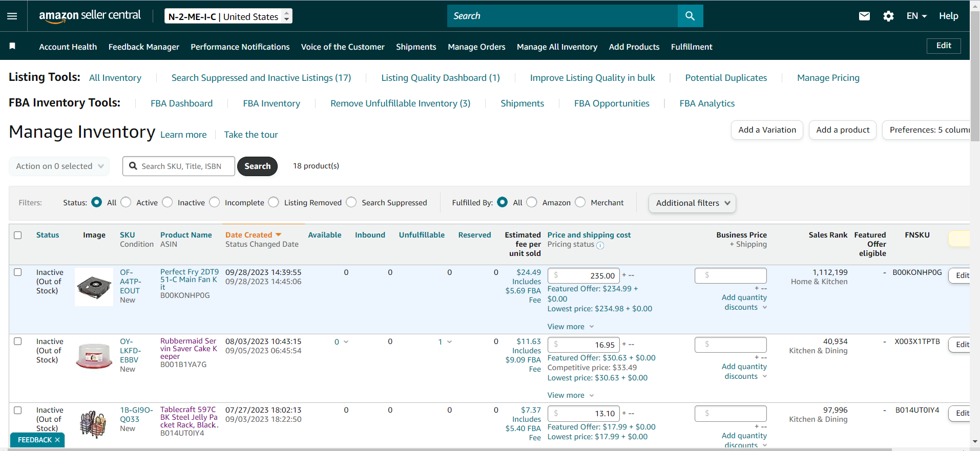Open the Action on 0 selected dropdown
The height and width of the screenshot is (451, 980).
[x=59, y=166]
